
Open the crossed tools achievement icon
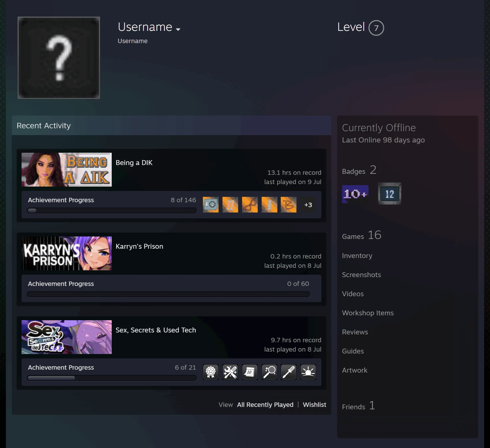[x=230, y=372]
